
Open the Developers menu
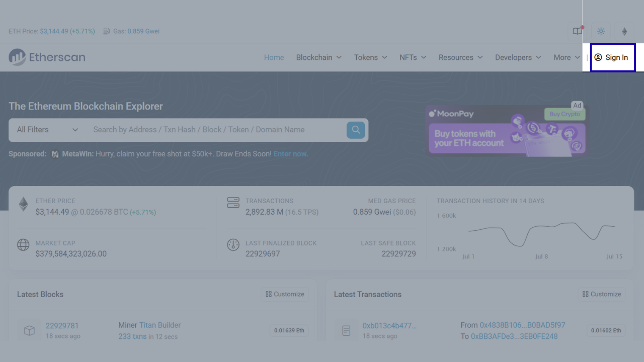click(518, 57)
